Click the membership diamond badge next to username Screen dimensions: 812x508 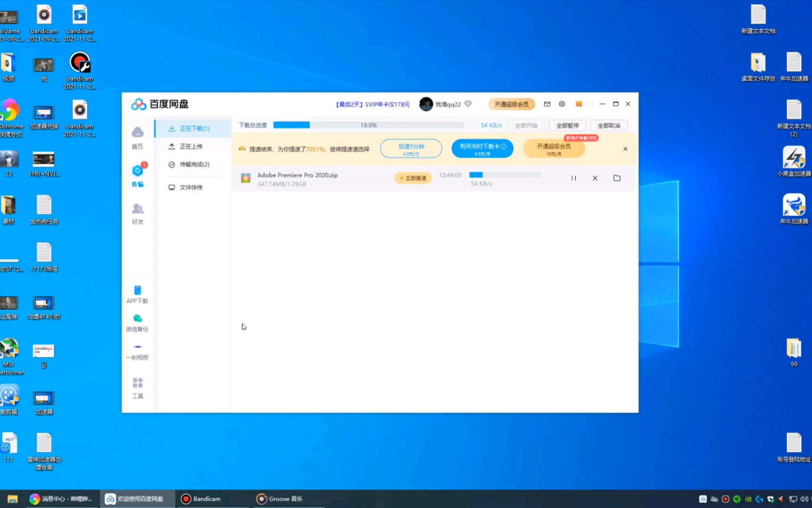(x=468, y=104)
